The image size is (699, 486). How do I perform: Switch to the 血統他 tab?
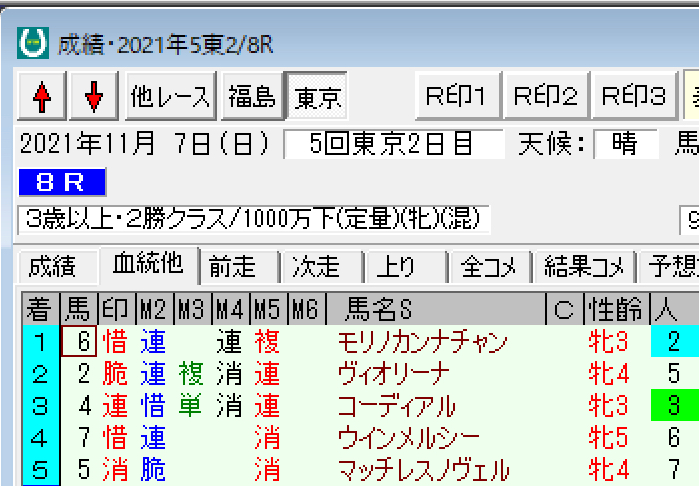[149, 265]
